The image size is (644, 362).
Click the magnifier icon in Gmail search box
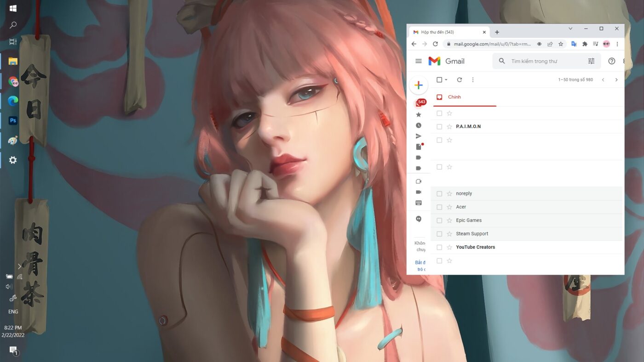[x=502, y=61]
